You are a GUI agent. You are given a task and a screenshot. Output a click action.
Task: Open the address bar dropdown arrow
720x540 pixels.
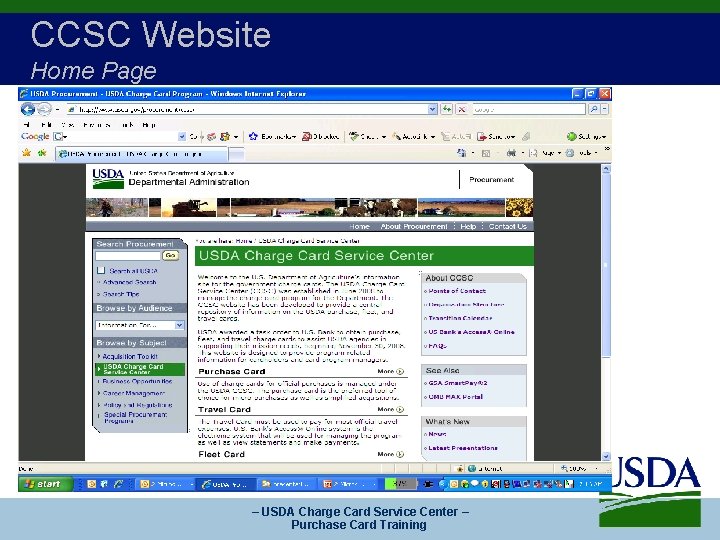pos(432,109)
